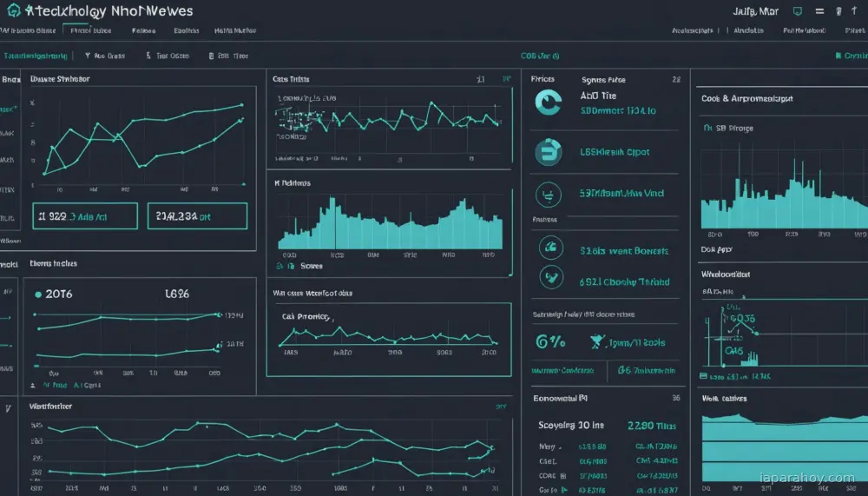Click the 'Eonometal' panel heading

point(560,398)
